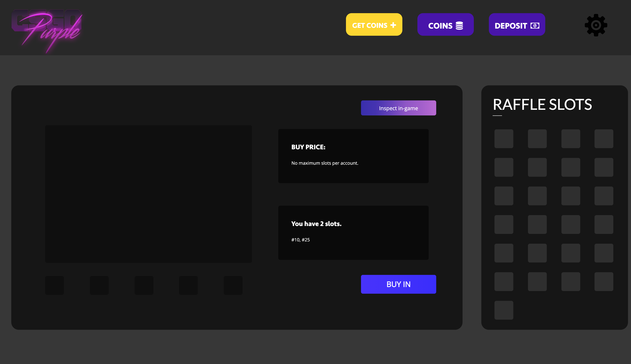
Task: Select the third small thumbnail below preview
Action: click(x=144, y=285)
